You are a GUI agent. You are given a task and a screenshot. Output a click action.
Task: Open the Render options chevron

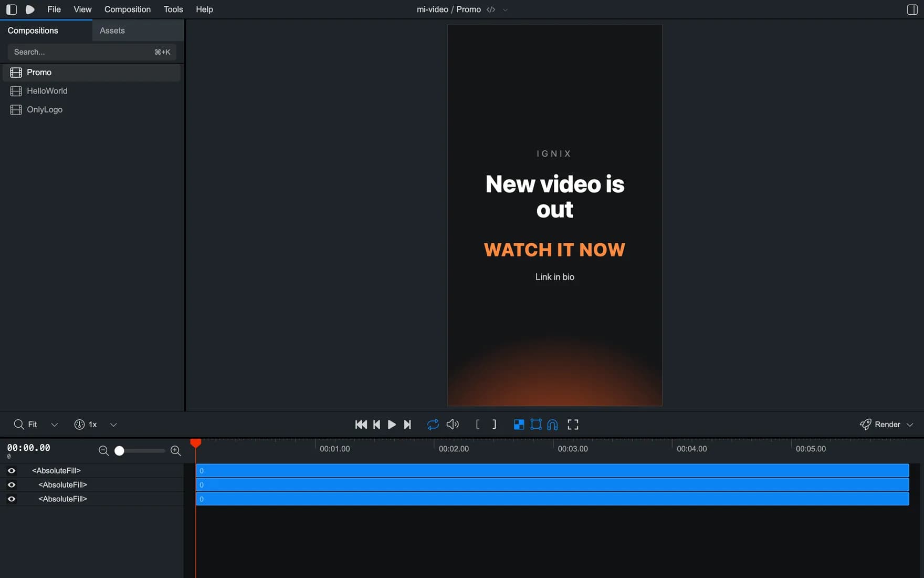click(x=910, y=425)
